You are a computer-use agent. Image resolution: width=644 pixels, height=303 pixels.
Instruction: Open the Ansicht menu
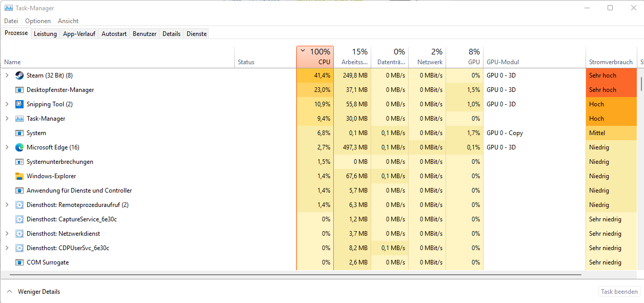pyautogui.click(x=68, y=21)
